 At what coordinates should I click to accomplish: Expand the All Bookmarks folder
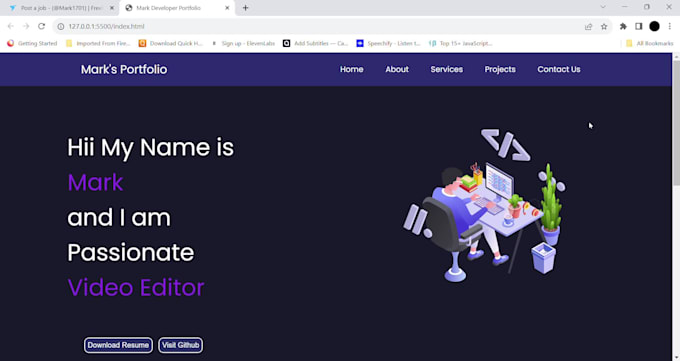[650, 43]
